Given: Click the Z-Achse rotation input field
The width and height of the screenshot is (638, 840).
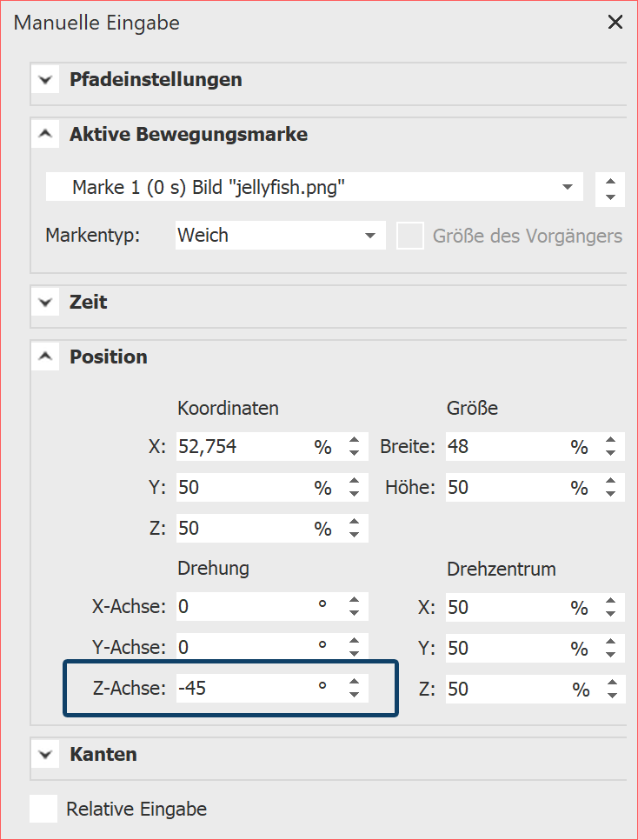Looking at the screenshot, I should click(x=243, y=690).
